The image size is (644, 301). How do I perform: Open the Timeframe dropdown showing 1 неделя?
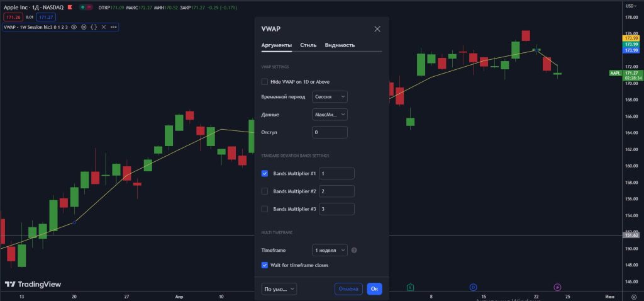point(330,250)
